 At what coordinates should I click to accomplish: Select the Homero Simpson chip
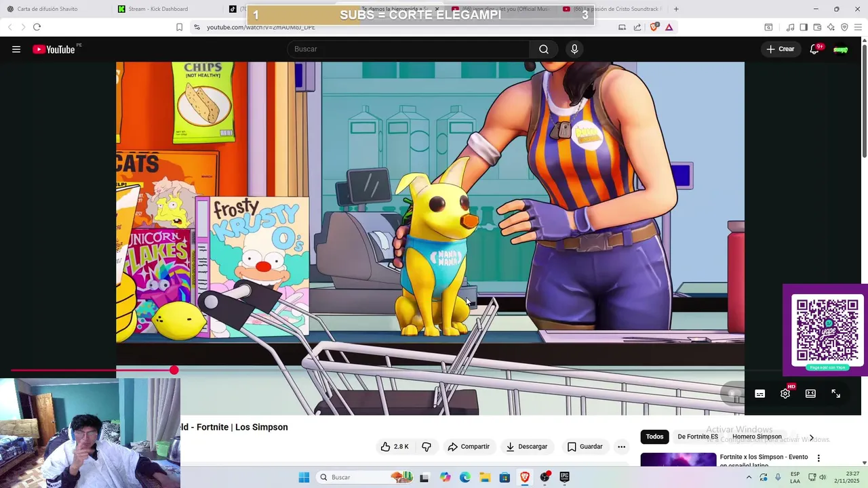(757, 436)
